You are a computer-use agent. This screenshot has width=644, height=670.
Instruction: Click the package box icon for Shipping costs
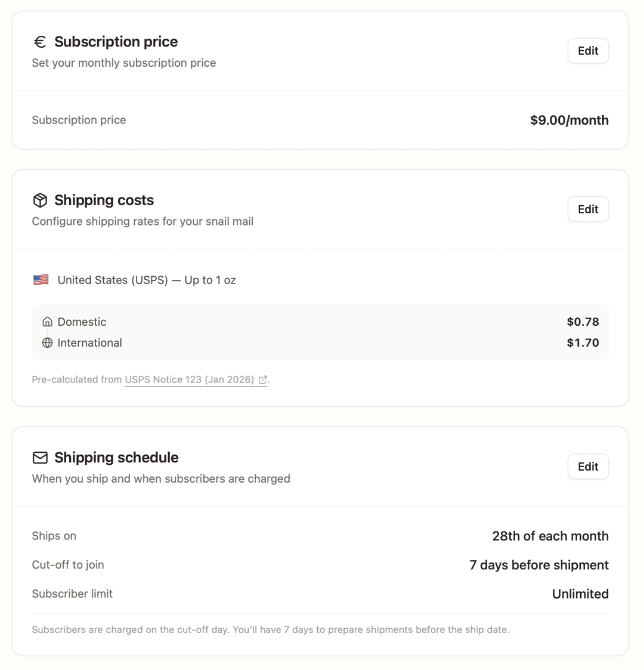(40, 200)
